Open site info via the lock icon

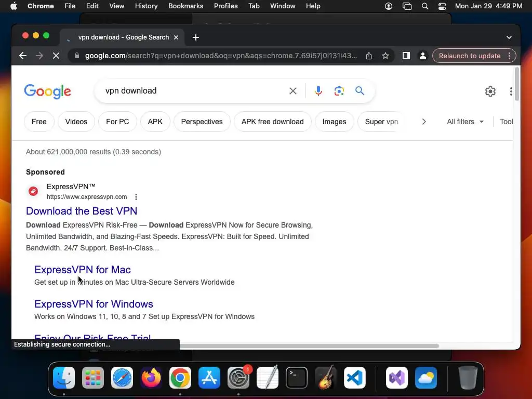[x=77, y=56]
